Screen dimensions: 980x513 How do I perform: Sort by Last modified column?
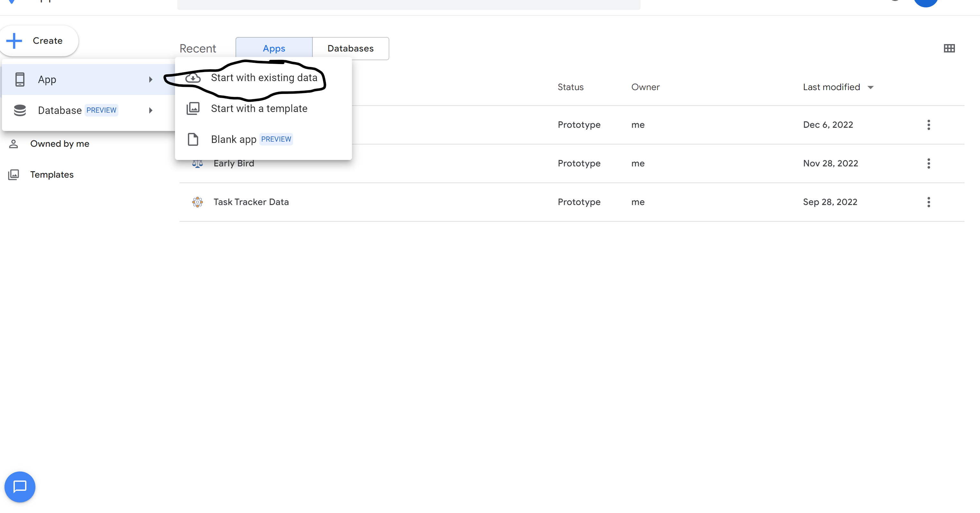831,87
